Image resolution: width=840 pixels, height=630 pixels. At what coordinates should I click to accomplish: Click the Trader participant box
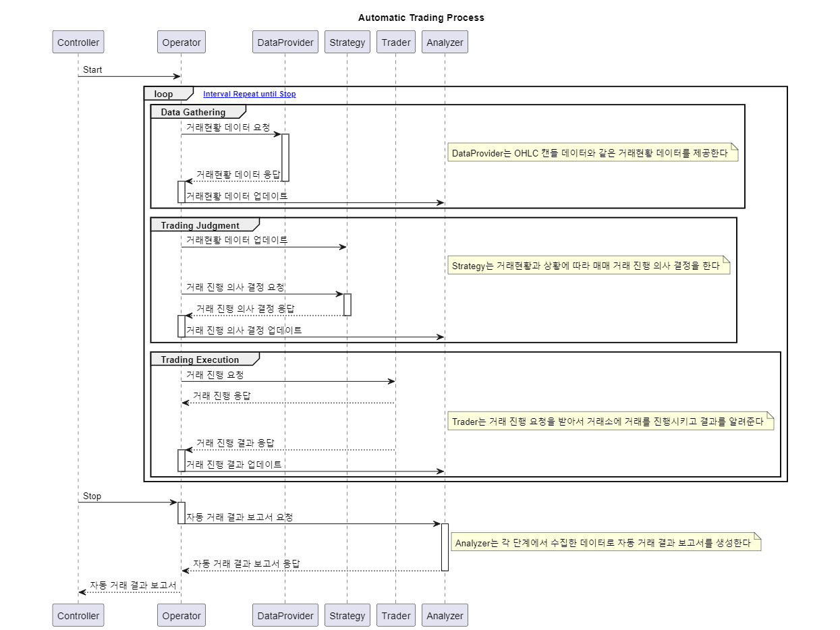pos(395,41)
